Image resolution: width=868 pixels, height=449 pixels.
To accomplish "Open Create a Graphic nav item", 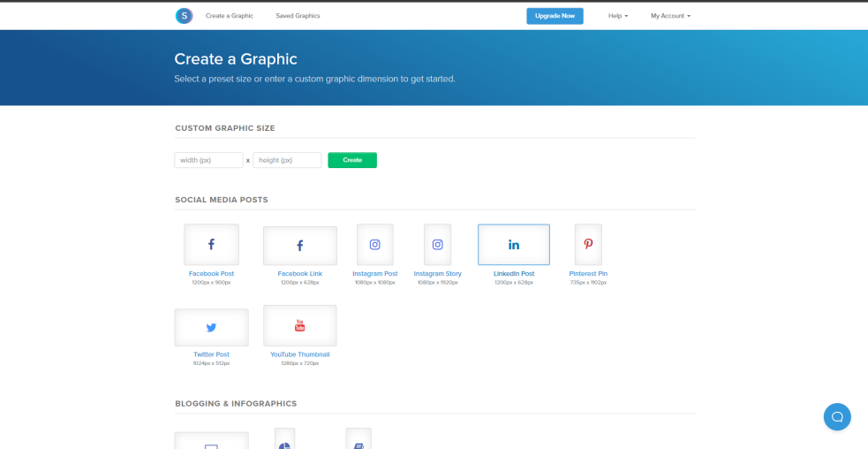I will tap(230, 16).
